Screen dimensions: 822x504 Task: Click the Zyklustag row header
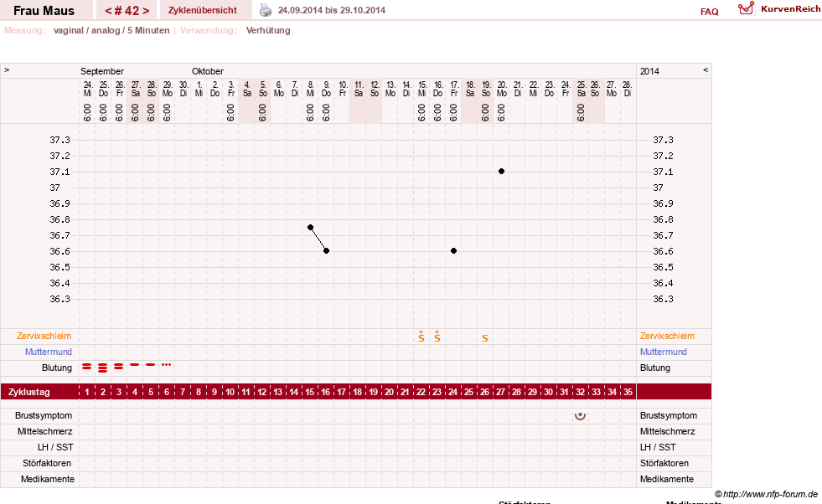click(29, 392)
